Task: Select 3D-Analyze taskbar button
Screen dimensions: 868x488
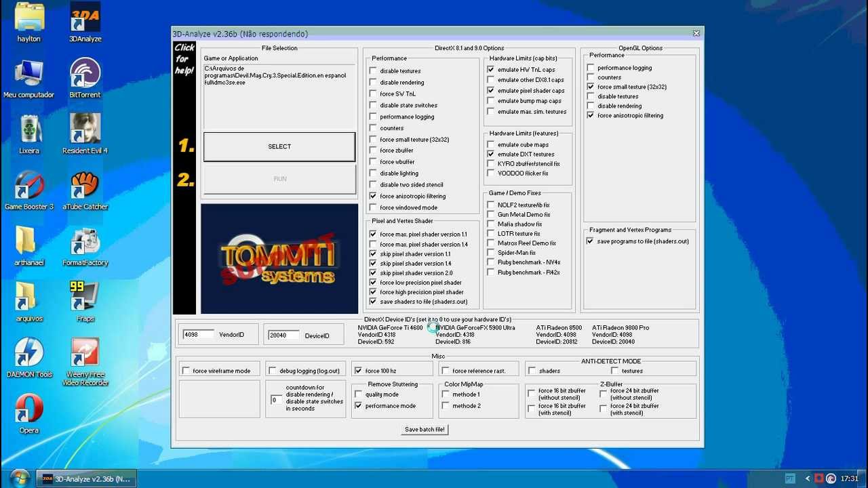Action: 87,479
